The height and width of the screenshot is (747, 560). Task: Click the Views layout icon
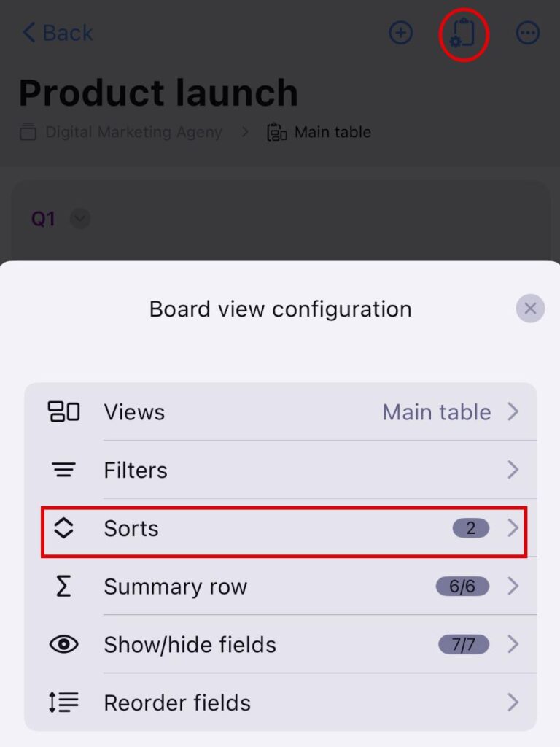(x=64, y=412)
